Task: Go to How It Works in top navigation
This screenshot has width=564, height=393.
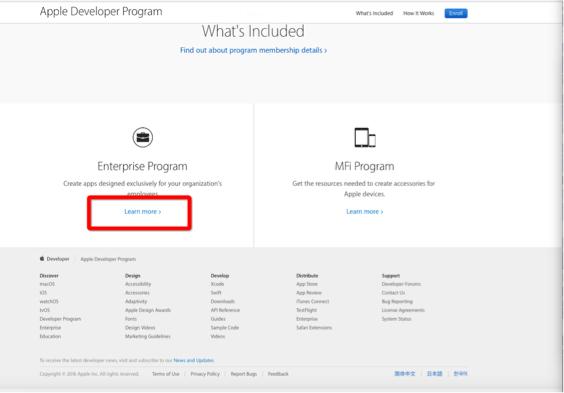Action: tap(418, 13)
